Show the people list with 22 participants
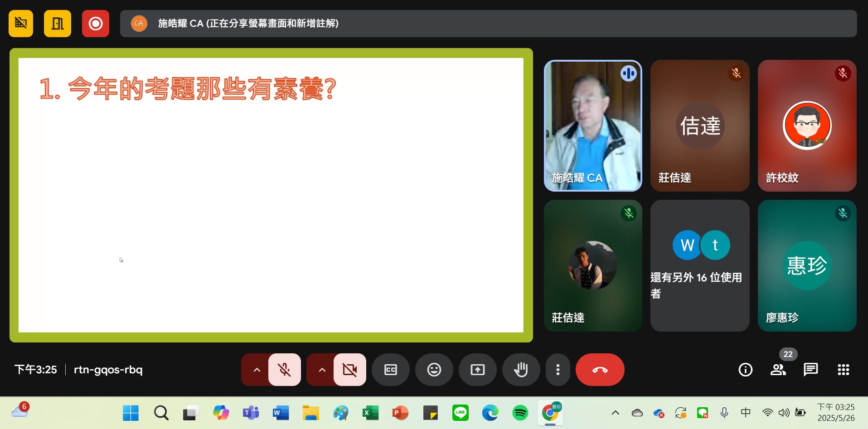 [778, 370]
